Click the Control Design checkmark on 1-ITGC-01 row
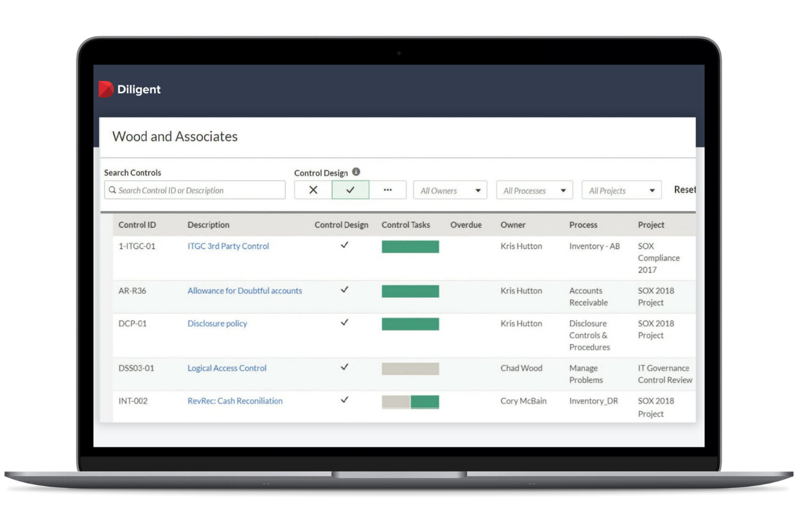Viewport: 798px width, 532px height. (344, 245)
